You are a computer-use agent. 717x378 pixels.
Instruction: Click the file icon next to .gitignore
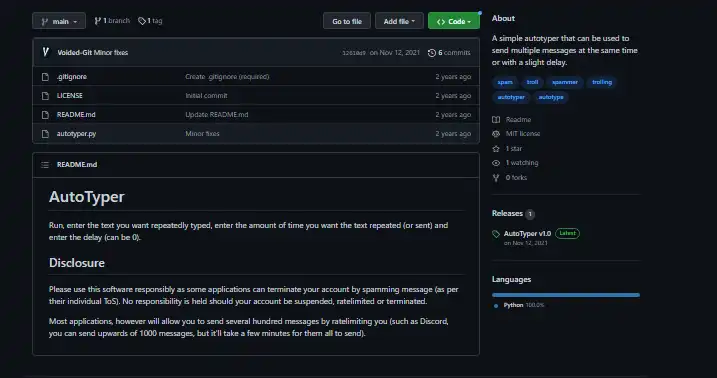(45, 77)
